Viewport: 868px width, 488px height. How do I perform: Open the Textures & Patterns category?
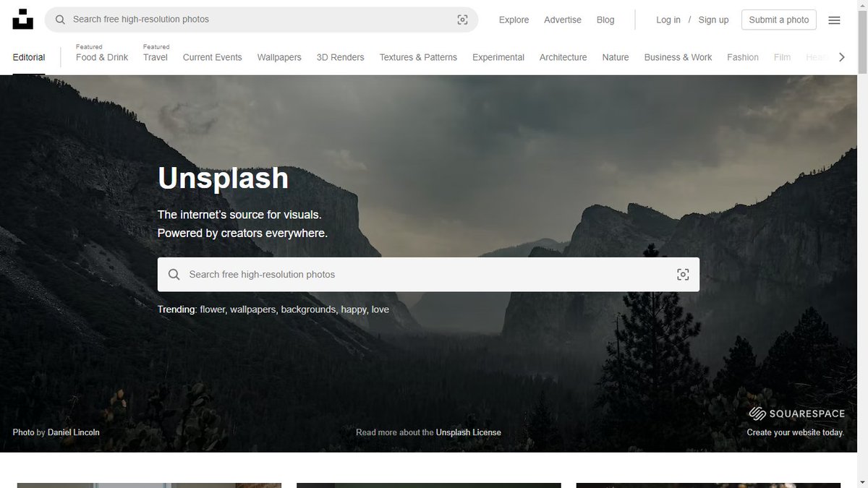tap(418, 57)
